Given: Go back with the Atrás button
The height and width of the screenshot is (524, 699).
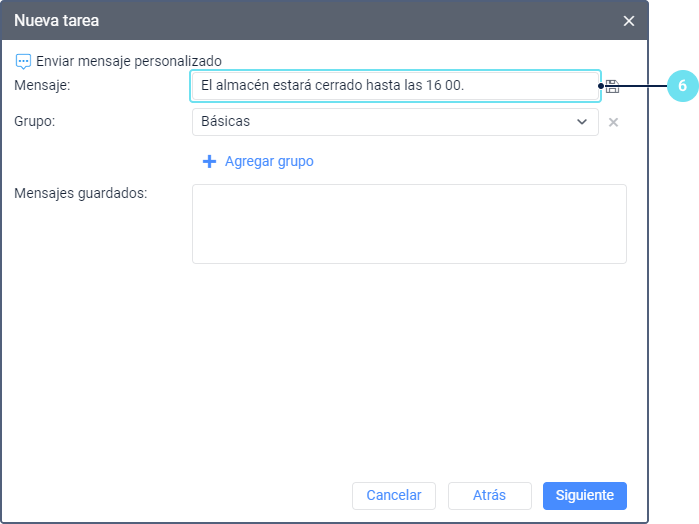Looking at the screenshot, I should coord(489,495).
